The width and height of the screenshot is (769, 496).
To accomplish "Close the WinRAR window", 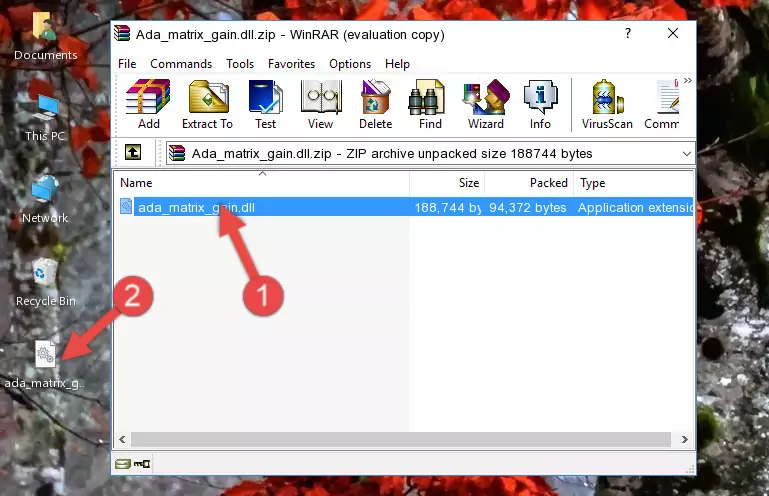I will coord(673,33).
